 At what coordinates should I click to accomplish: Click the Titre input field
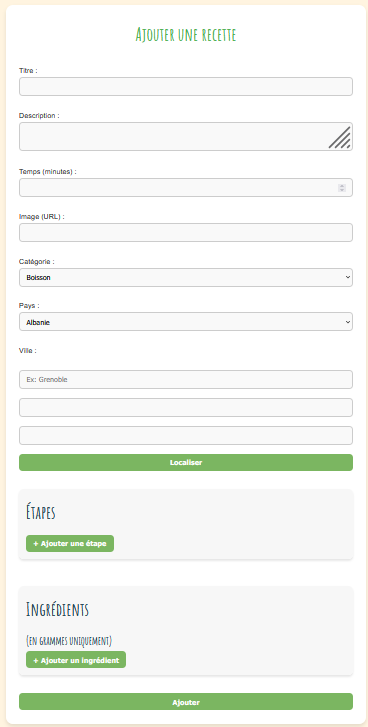point(185,87)
